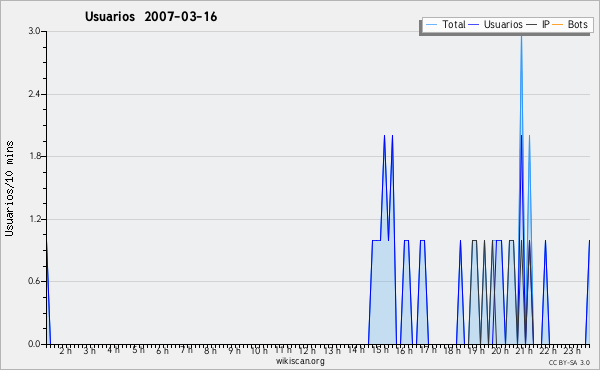This screenshot has height=370, width=600.
Task: Click the y-axis value 3.0
Action: pos(34,31)
